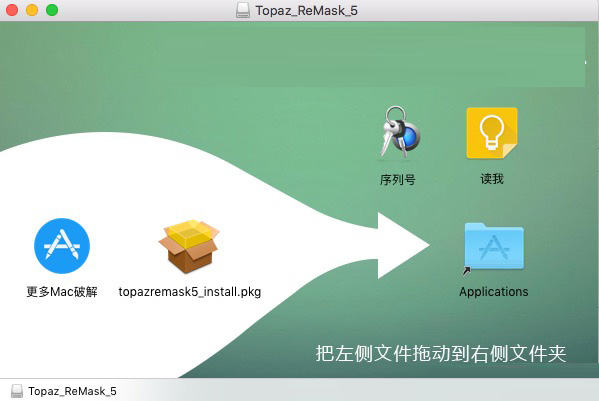Click the topazremask5_install.pkg file name

[189, 292]
